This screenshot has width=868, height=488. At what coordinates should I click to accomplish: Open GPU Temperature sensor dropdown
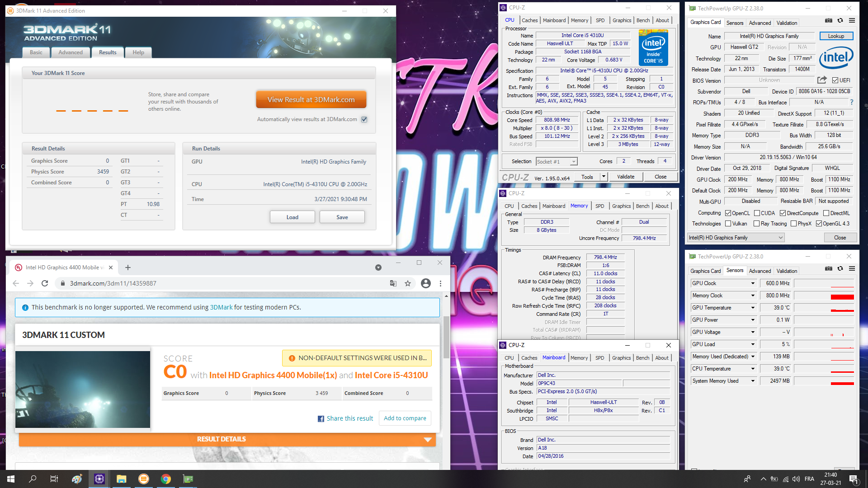(x=753, y=308)
